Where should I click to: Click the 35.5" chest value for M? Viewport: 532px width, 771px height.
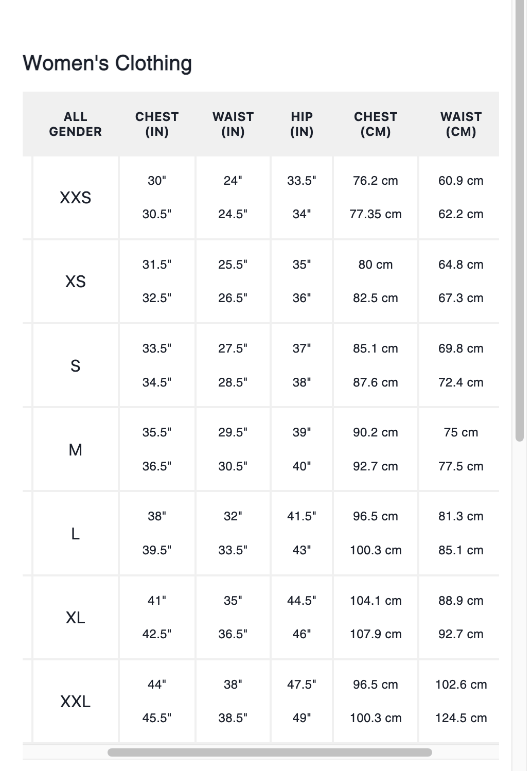click(x=157, y=432)
